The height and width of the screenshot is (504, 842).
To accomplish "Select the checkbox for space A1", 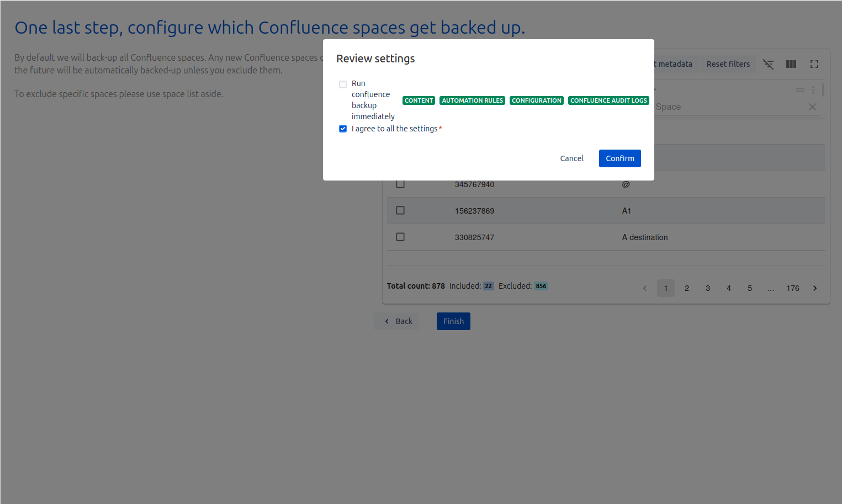I will coord(400,210).
